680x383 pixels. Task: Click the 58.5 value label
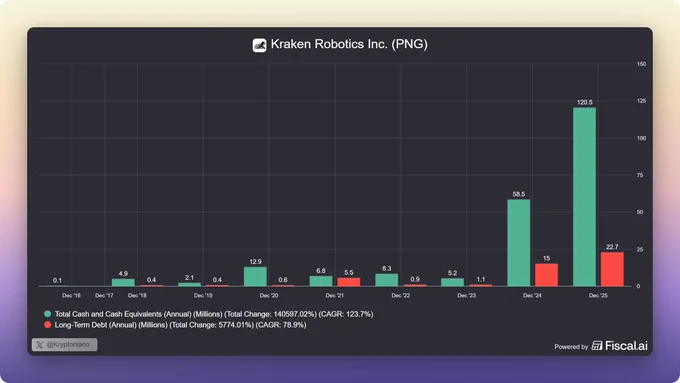519,194
